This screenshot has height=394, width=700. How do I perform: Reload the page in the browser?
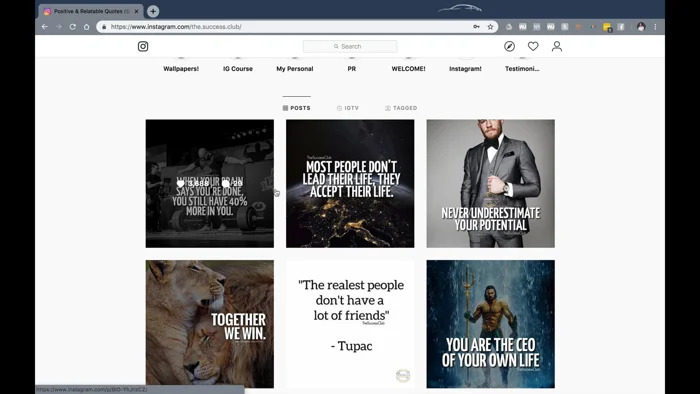click(x=72, y=27)
